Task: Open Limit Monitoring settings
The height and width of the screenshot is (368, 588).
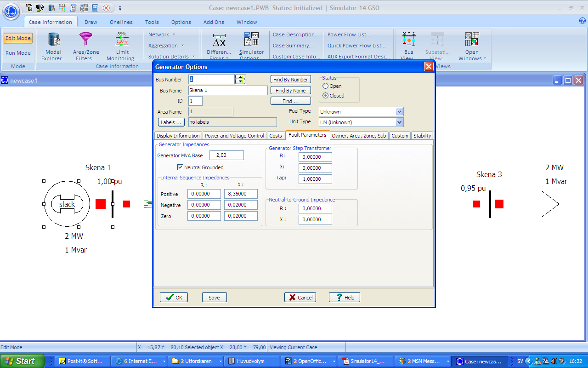Action: [122, 46]
